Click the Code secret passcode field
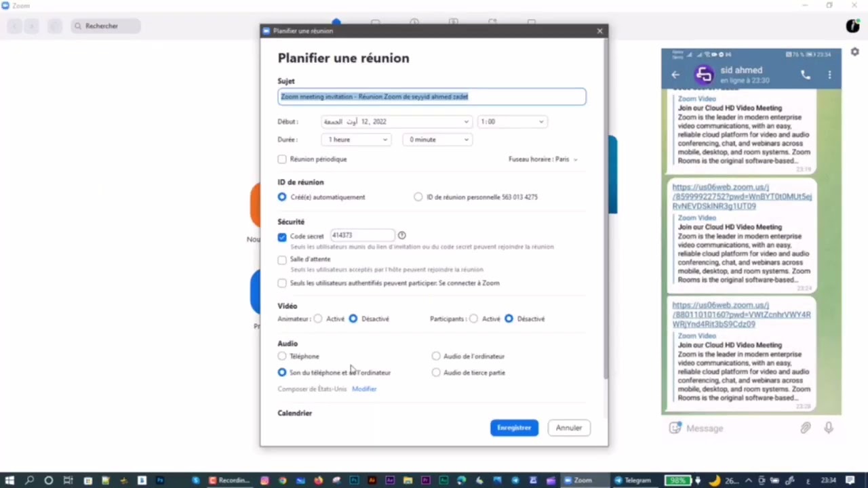 pos(362,235)
